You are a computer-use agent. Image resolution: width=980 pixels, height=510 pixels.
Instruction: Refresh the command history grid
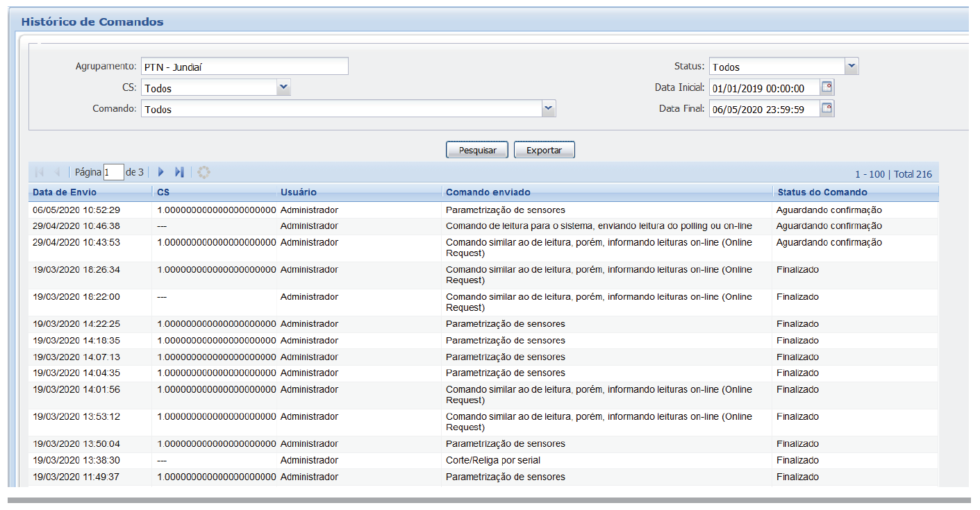click(204, 172)
